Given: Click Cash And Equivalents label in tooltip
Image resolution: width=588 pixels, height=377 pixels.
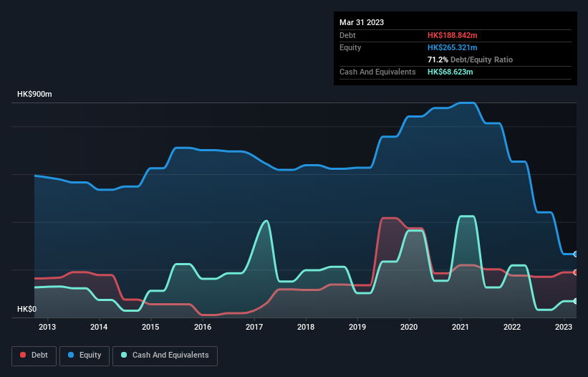Looking at the screenshot, I should pos(377,72).
